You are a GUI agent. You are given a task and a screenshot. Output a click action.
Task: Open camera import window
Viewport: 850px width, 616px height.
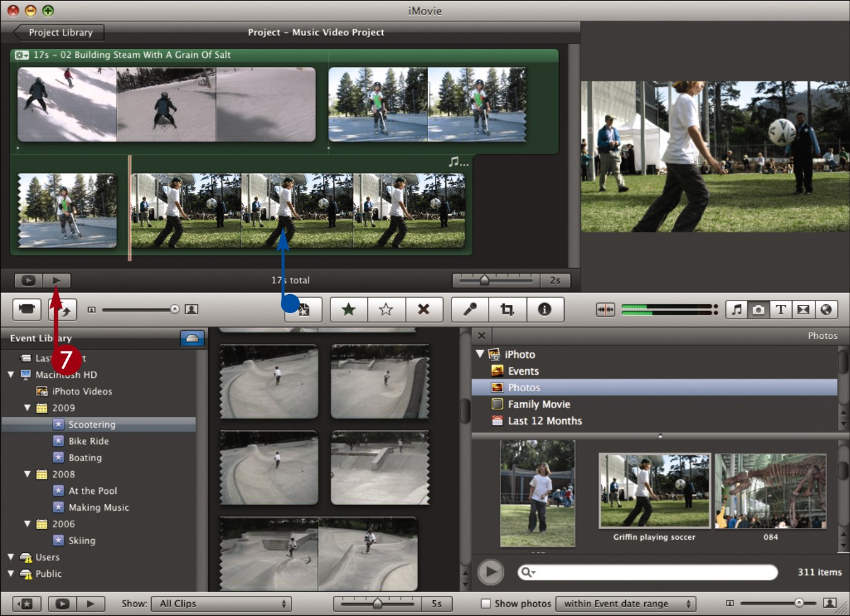coord(26,309)
